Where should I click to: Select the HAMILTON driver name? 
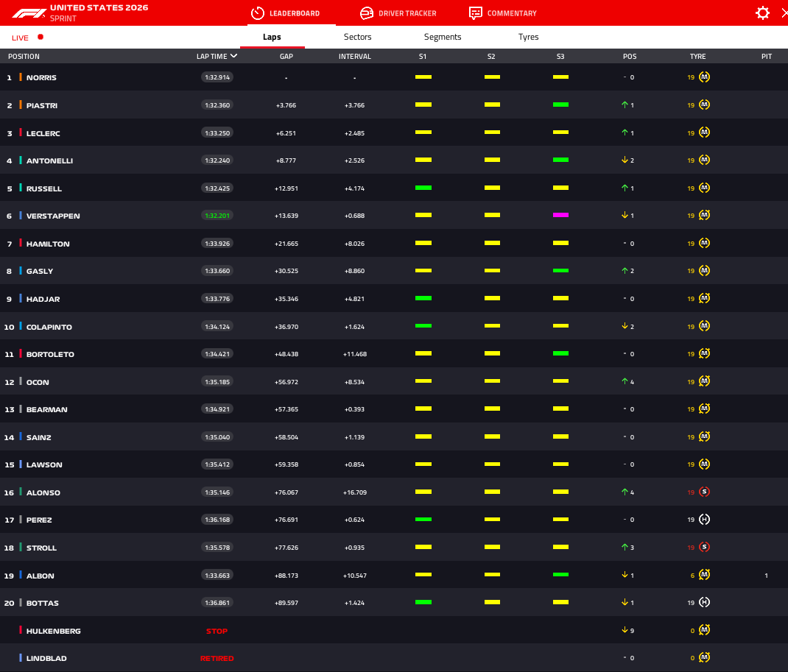(48, 244)
